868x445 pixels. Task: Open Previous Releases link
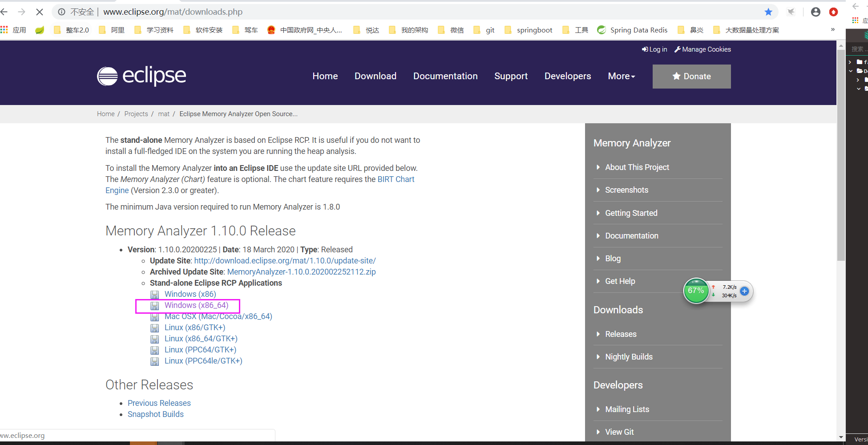(159, 403)
